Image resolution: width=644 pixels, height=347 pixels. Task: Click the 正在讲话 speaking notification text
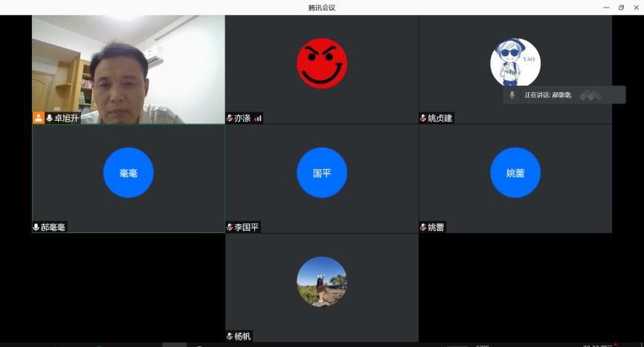548,95
